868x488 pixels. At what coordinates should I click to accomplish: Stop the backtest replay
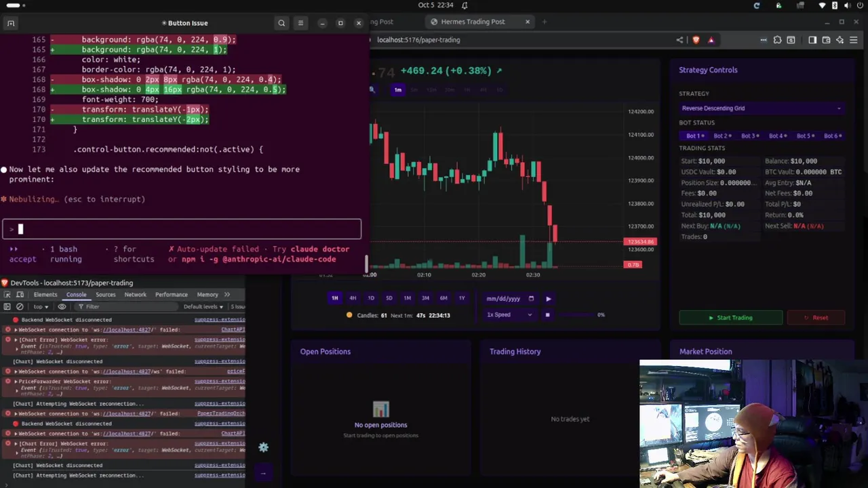pyautogui.click(x=547, y=314)
